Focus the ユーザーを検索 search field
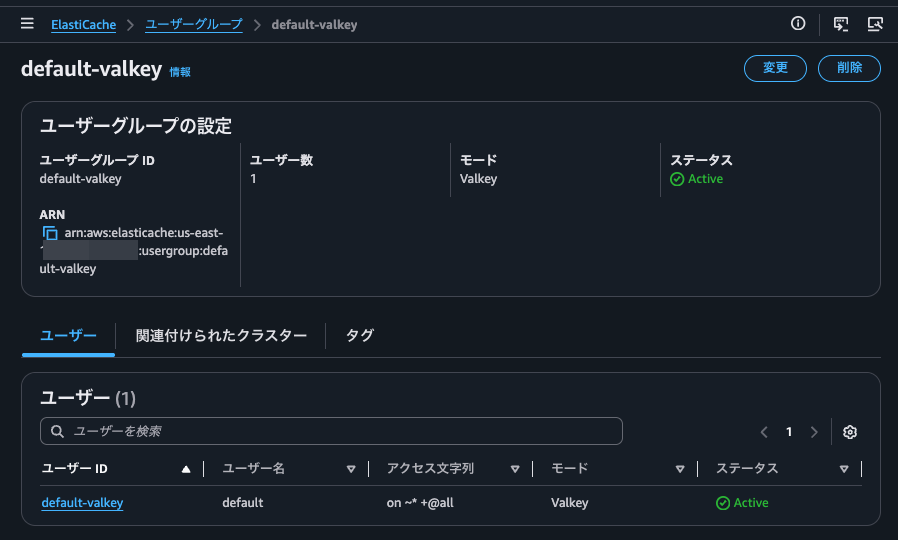The height and width of the screenshot is (540, 898). click(x=331, y=431)
